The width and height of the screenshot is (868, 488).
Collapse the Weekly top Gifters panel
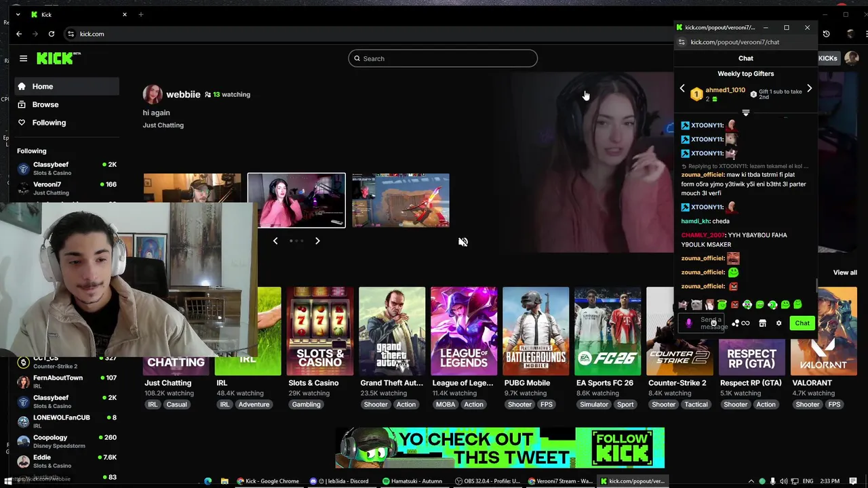[746, 113]
